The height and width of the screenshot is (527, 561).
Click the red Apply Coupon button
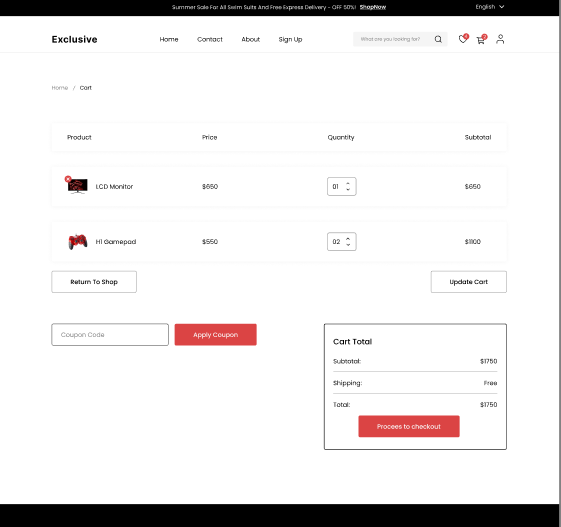click(215, 335)
